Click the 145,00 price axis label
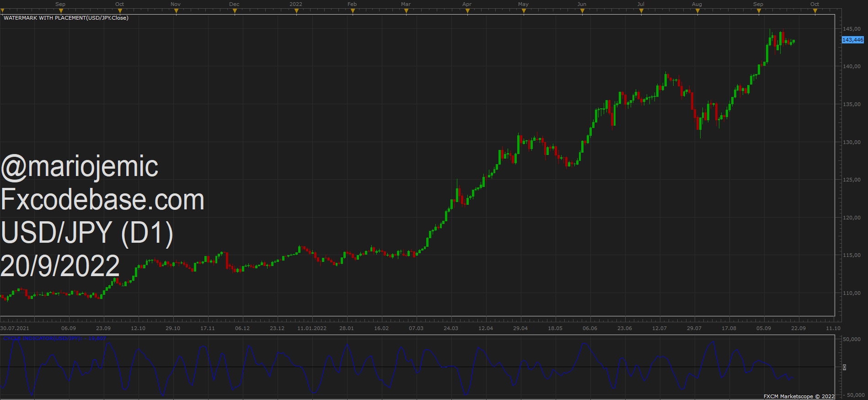The image size is (868, 400). coord(852,29)
